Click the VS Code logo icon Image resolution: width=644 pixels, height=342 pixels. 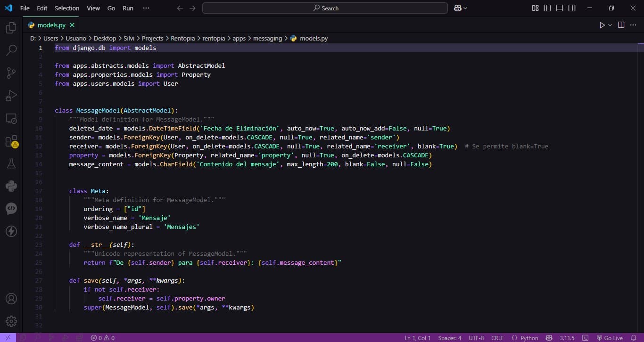[x=8, y=8]
